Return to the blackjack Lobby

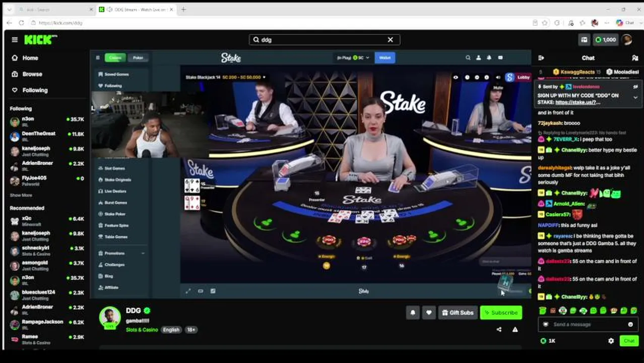pos(524,77)
